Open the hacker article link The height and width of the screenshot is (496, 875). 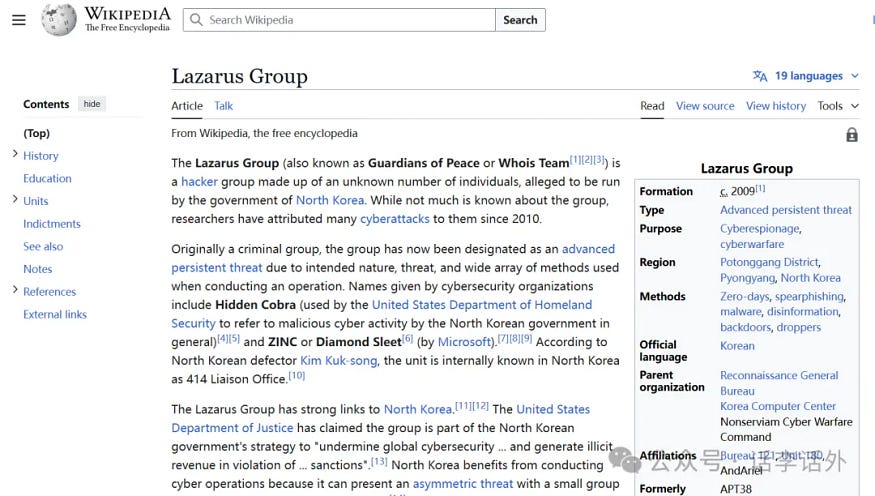[x=199, y=182]
